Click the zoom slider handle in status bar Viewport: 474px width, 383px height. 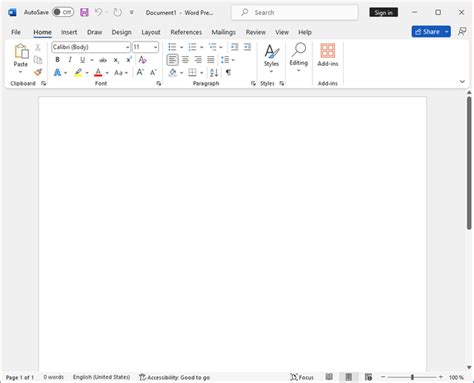[x=412, y=377]
